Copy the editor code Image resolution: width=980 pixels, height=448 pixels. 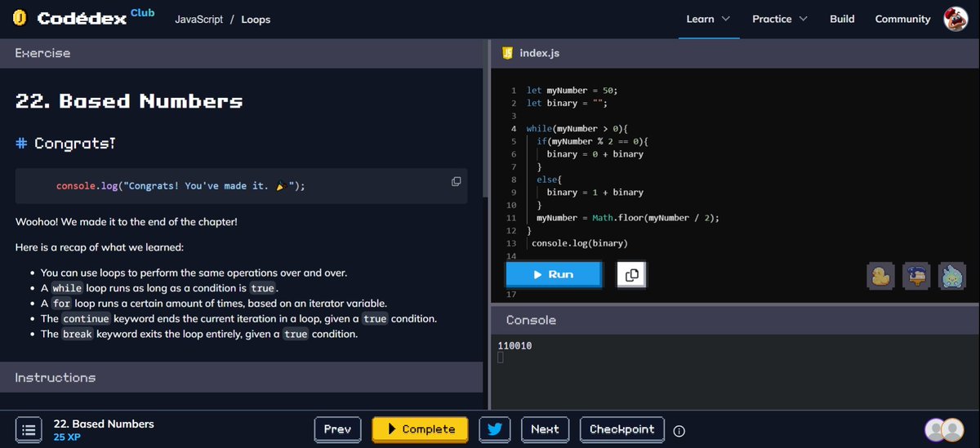coord(631,275)
